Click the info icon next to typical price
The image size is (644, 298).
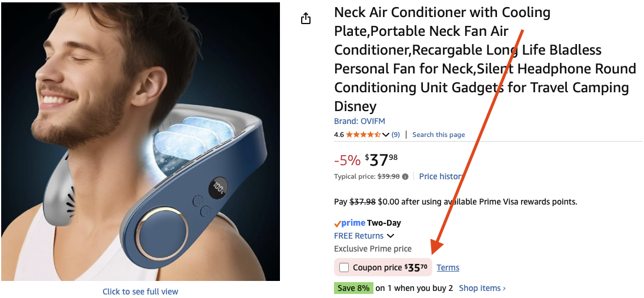tap(405, 176)
